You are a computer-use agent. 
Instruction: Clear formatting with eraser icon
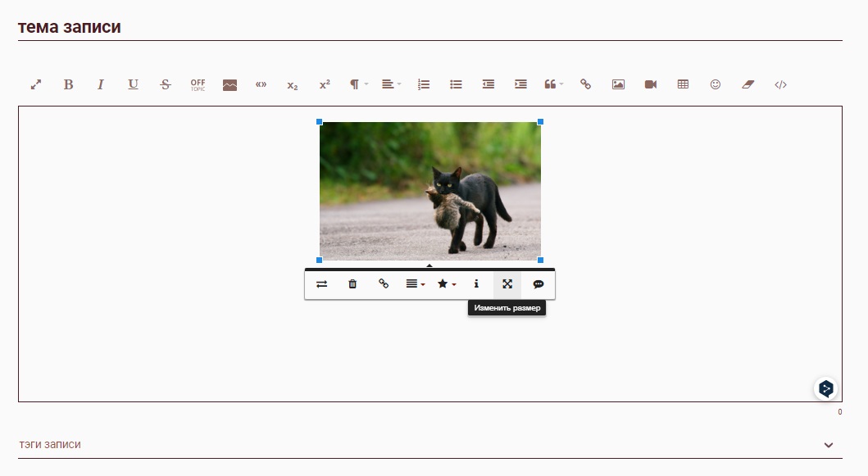click(748, 84)
